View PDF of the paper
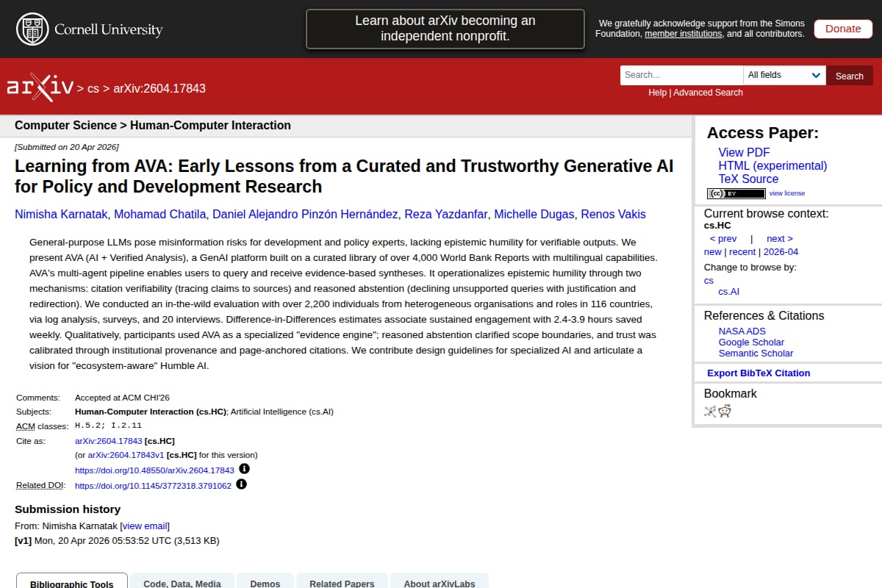This screenshot has width=882, height=588. 744,152
